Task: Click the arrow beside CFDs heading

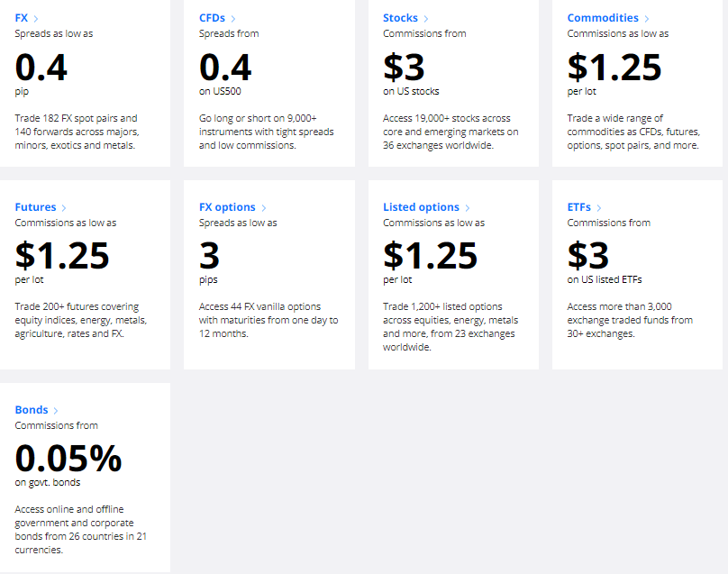Action: [x=233, y=19]
